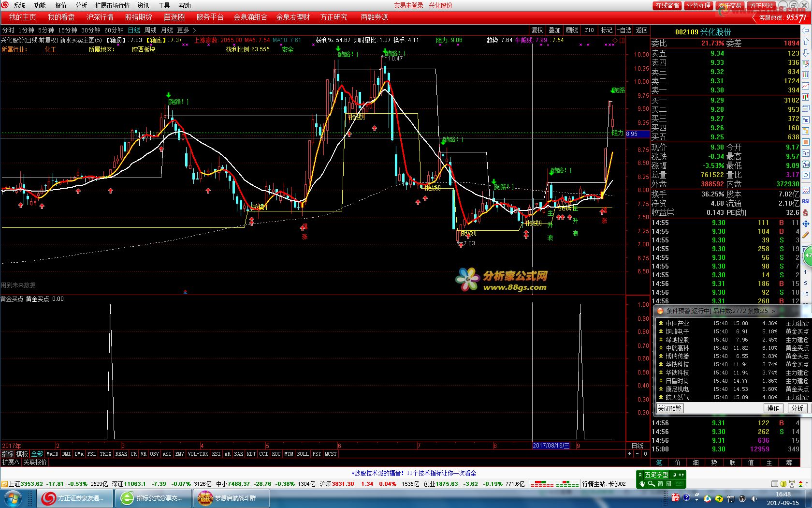
Task: Toggle moon half-width mode on Wubi bar
Action: click(x=675, y=475)
